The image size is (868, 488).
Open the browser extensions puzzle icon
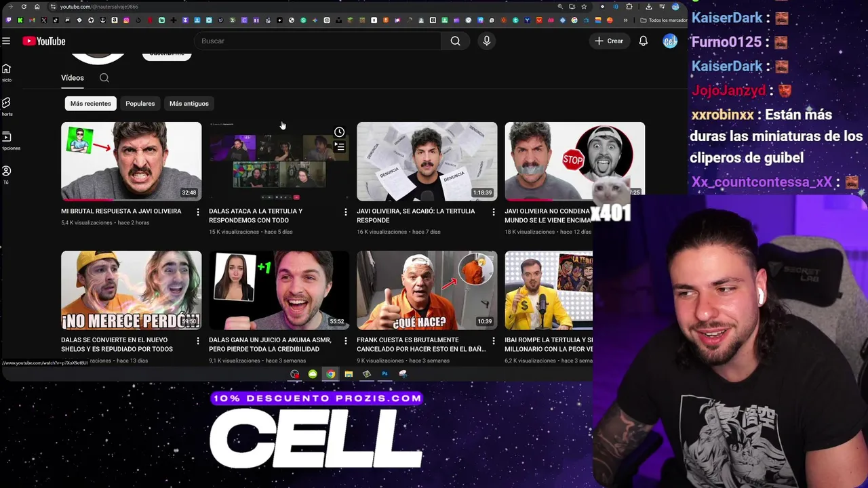(x=629, y=7)
